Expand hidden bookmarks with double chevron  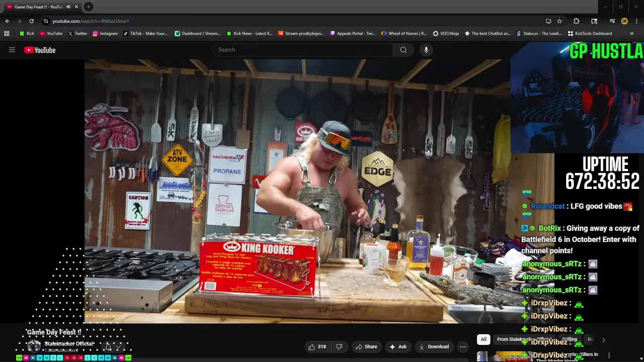[x=632, y=34]
